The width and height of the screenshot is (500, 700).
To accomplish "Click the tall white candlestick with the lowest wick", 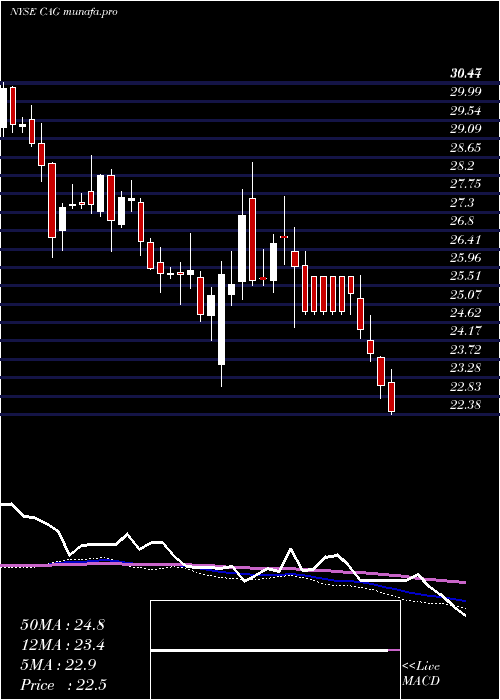I will [221, 320].
